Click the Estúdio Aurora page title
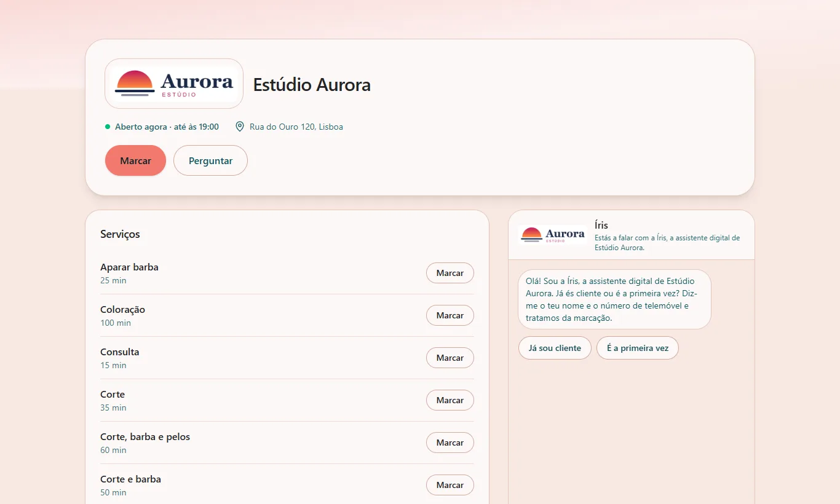The height and width of the screenshot is (504, 840). coord(312,84)
